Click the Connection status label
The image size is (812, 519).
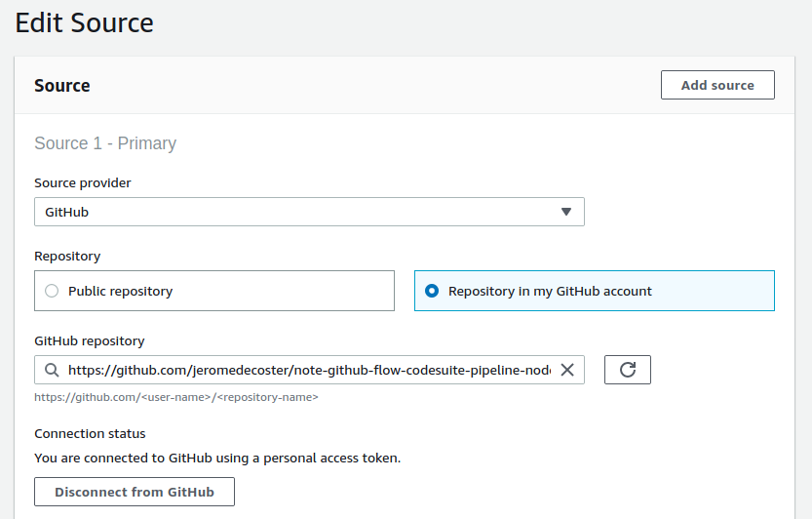tap(90, 433)
